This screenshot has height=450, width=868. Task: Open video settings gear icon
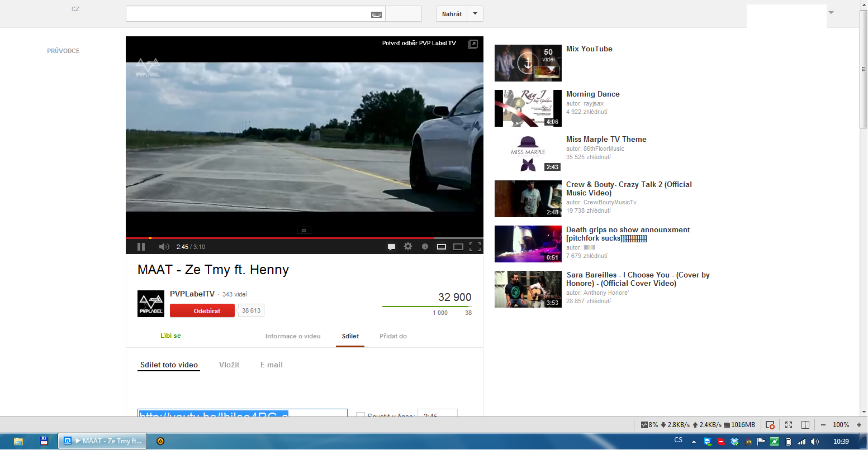408,246
